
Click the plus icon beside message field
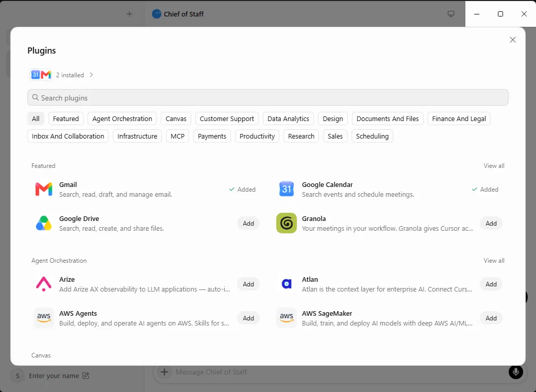[x=164, y=372]
